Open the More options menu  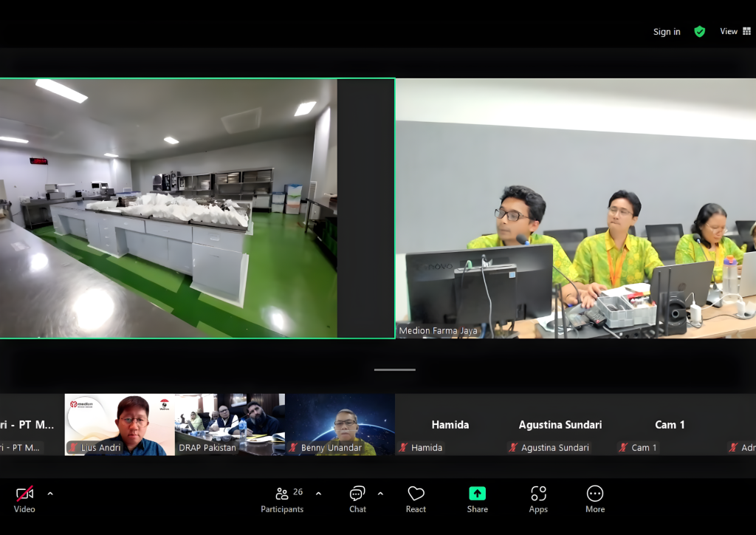(x=595, y=499)
